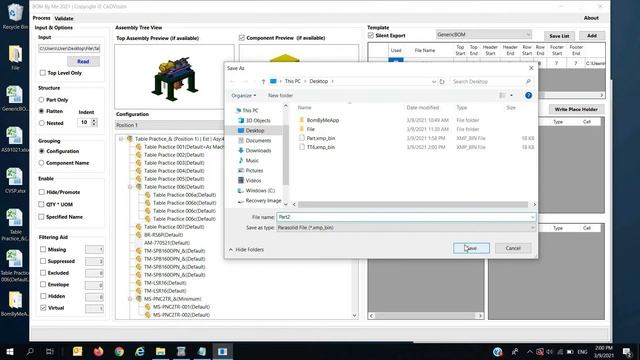Click the file list horizontal scrollbar
This screenshot has height=360, width=640.
pos(413,204)
